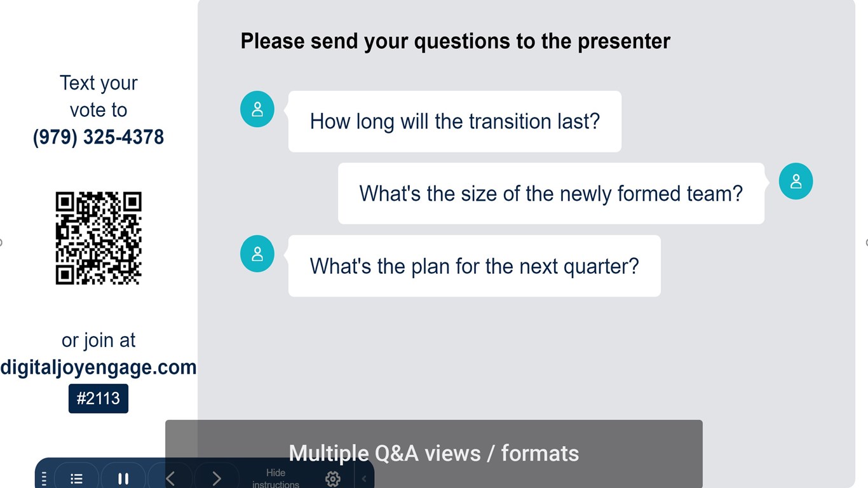Viewport: 868px width, 488px height.
Task: Click avatar beside team size question
Action: point(796,182)
